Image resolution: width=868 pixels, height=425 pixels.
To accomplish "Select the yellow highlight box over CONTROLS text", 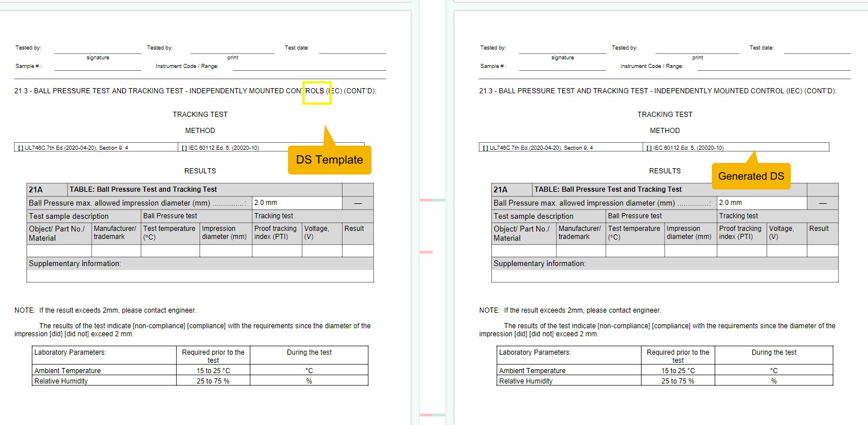I will tap(317, 92).
